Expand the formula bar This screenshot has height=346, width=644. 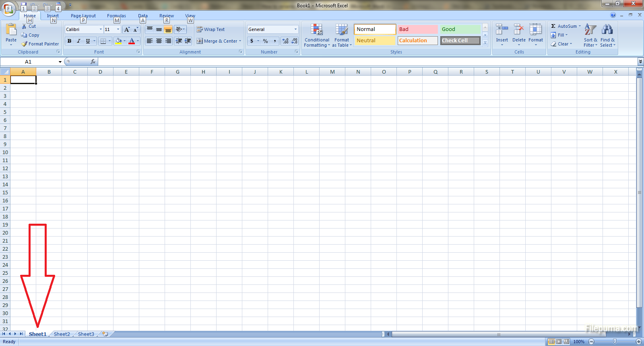[640, 62]
